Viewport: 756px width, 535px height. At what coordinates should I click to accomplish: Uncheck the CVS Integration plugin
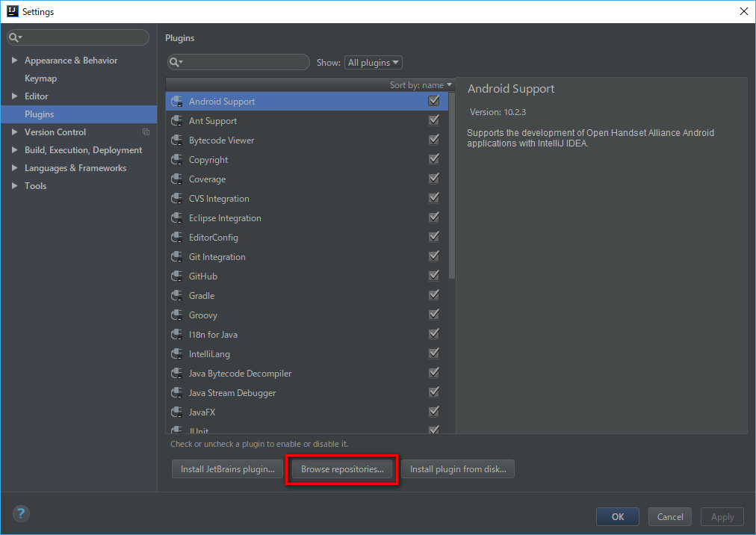click(434, 198)
